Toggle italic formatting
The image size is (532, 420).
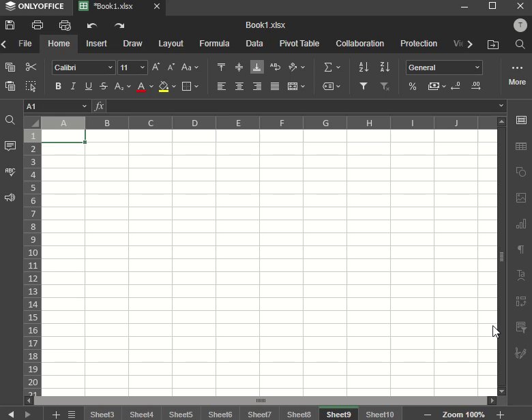pyautogui.click(x=73, y=86)
